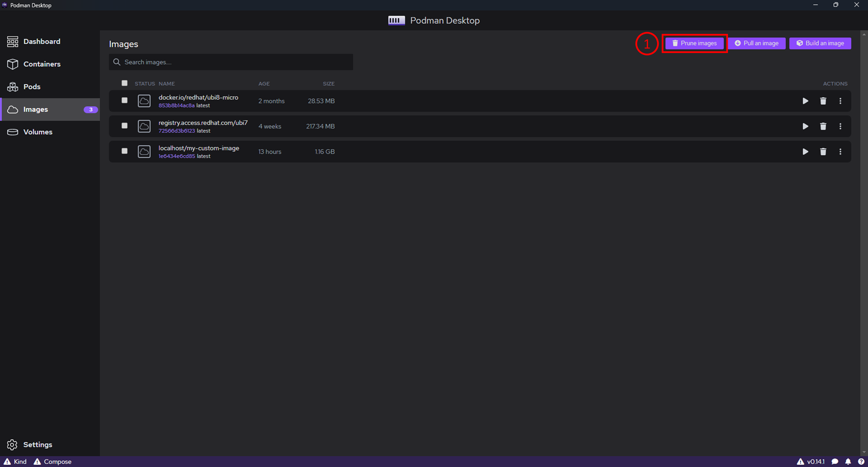The width and height of the screenshot is (868, 467).
Task: Click the AGE column header
Action: (264, 84)
